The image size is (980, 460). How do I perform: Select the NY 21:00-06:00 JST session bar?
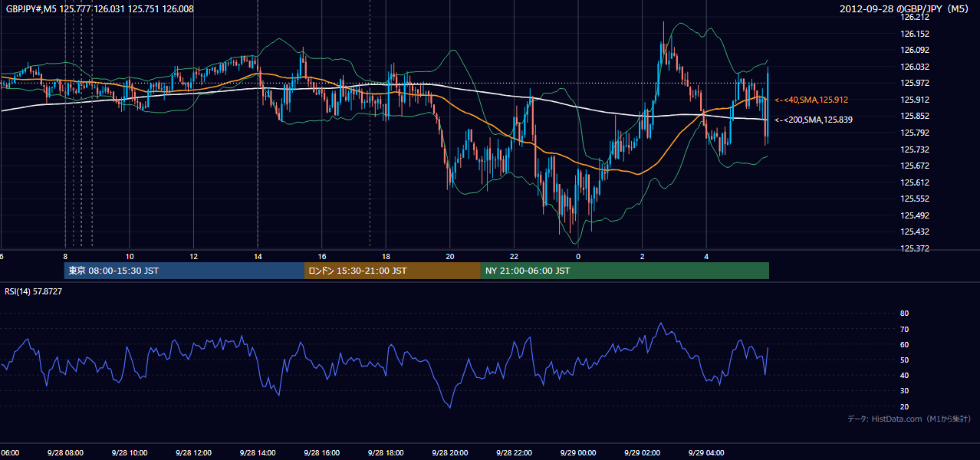[x=625, y=271]
